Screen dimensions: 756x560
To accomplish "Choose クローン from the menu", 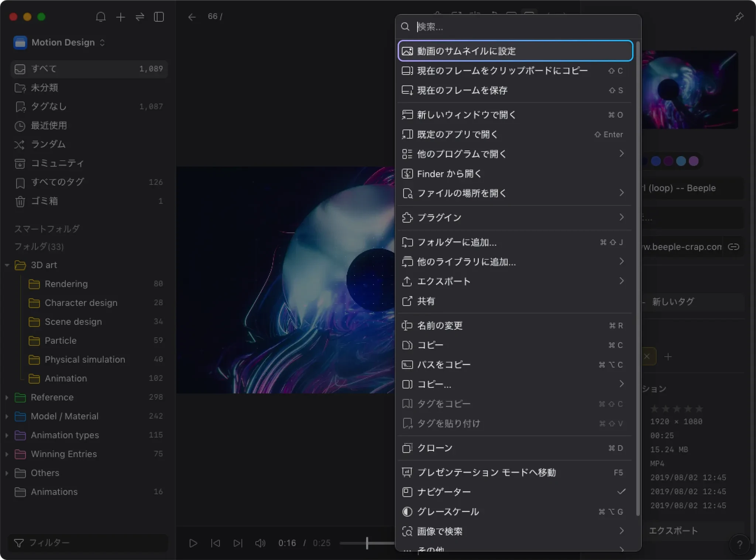I will point(515,448).
